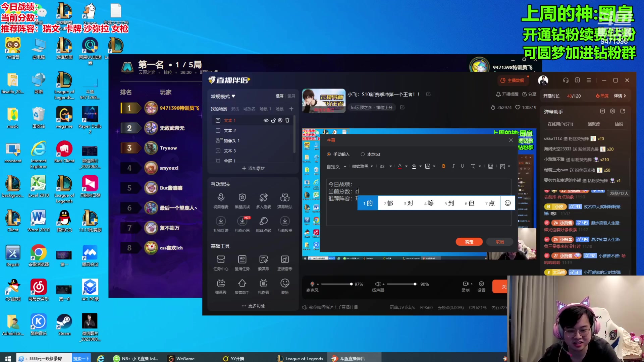Screen dimensions: 644x362
Task: Hide 文本 1 layer with eye icon
Action: tap(266, 120)
